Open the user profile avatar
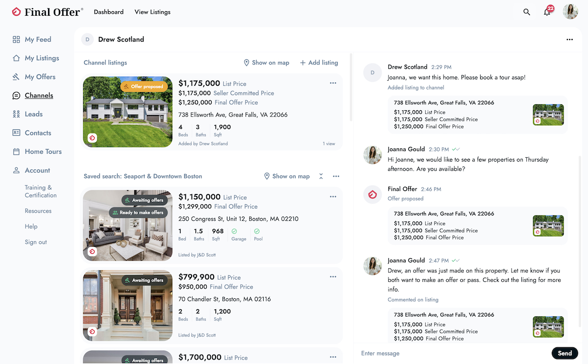 [x=570, y=12]
